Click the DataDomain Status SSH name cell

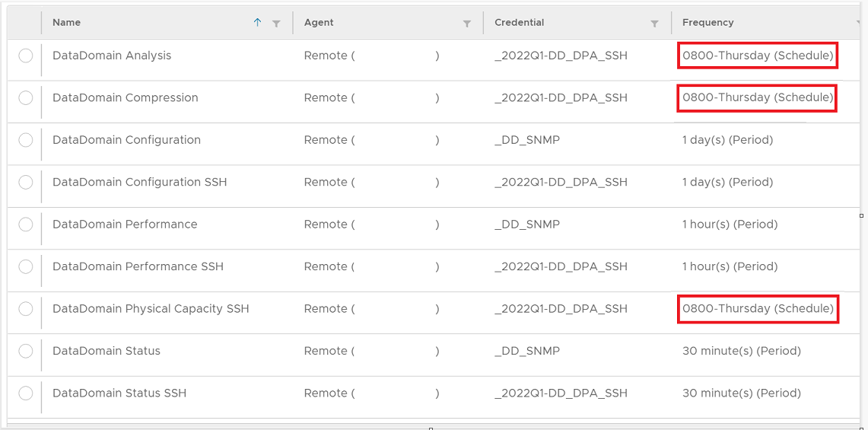click(119, 393)
